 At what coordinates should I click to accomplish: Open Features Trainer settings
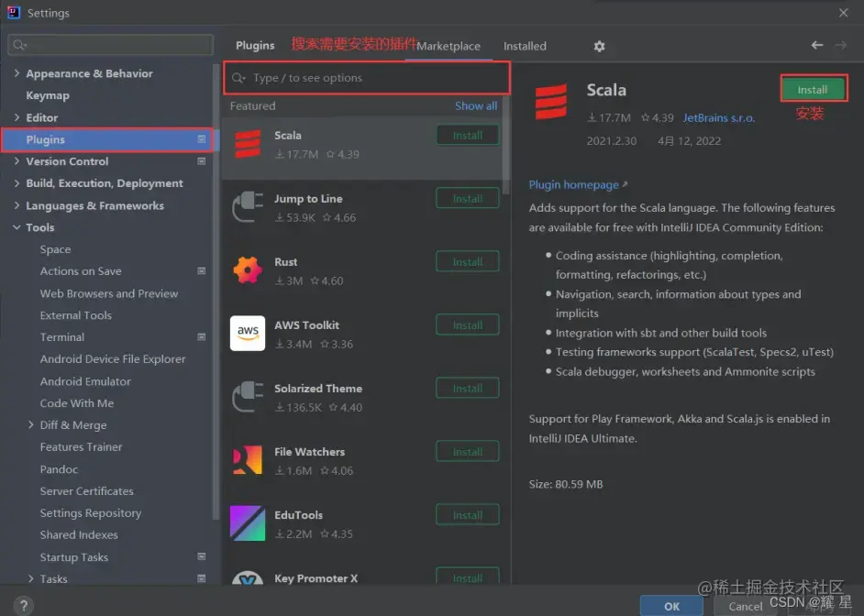81,447
